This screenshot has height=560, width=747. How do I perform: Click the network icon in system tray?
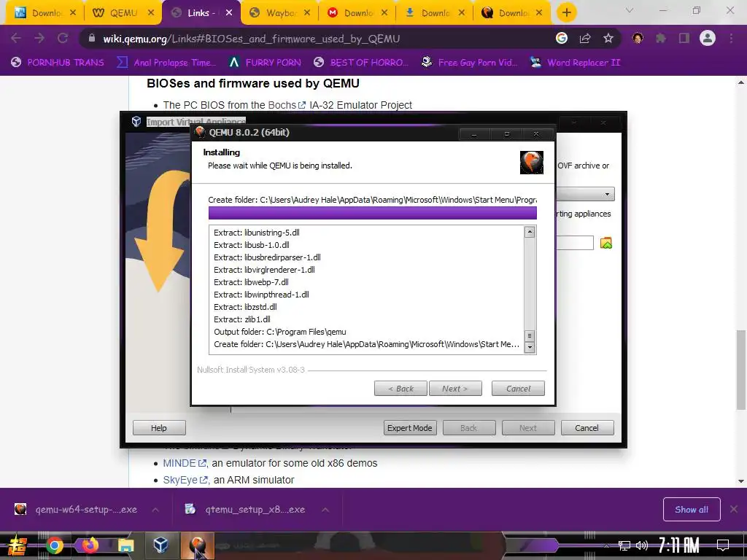tap(624, 545)
